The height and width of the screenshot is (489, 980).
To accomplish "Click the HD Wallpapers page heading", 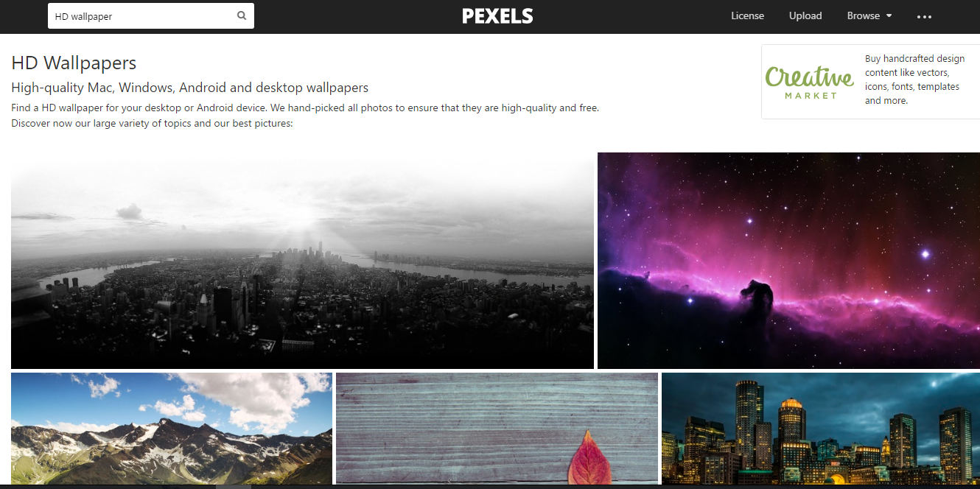I will [x=74, y=63].
